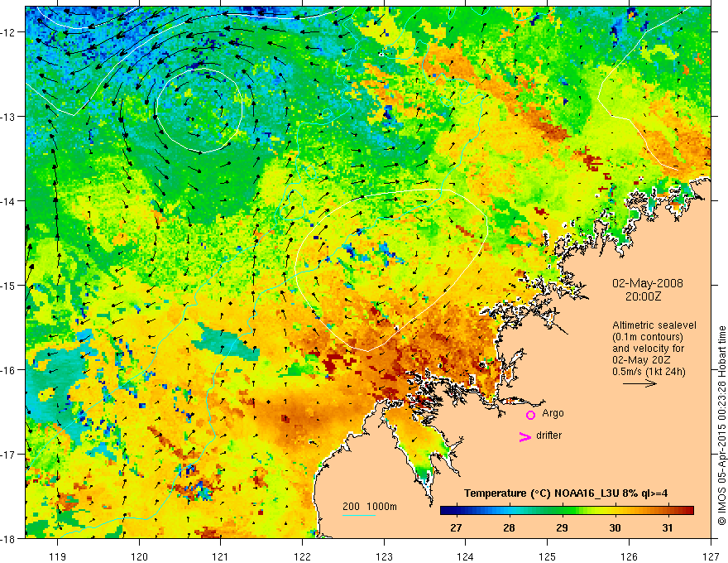Click the longitude axis label '124'
The image size is (728, 563).
pos(466,557)
